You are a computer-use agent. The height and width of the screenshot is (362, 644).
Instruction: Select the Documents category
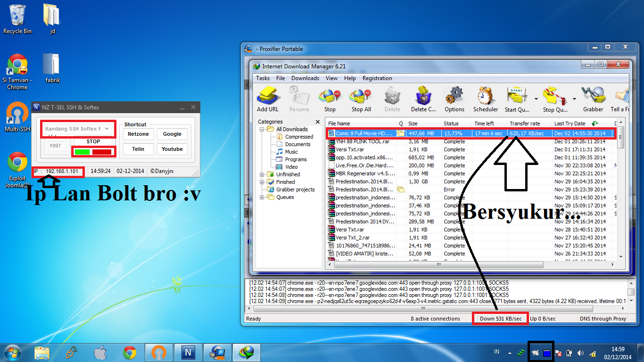[297, 144]
